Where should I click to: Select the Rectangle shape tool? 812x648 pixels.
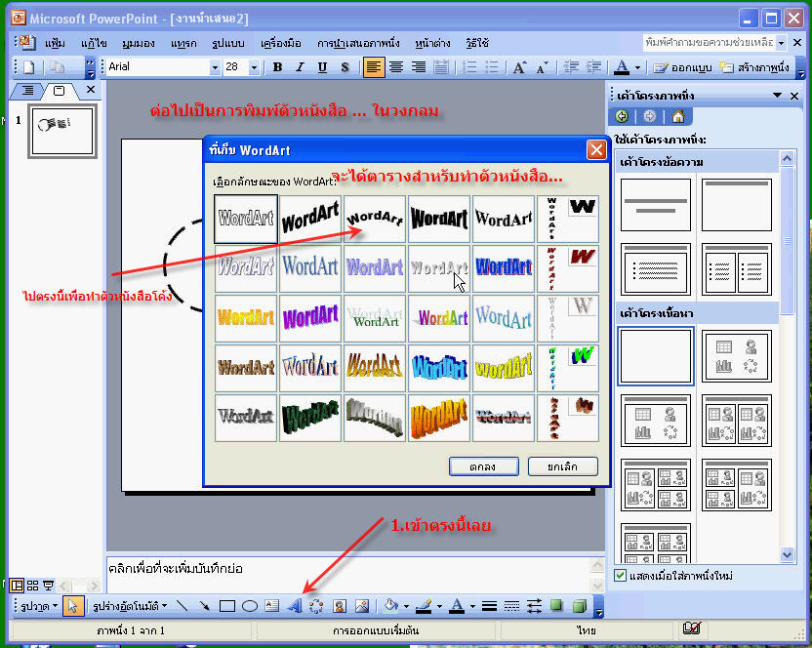[x=227, y=605]
